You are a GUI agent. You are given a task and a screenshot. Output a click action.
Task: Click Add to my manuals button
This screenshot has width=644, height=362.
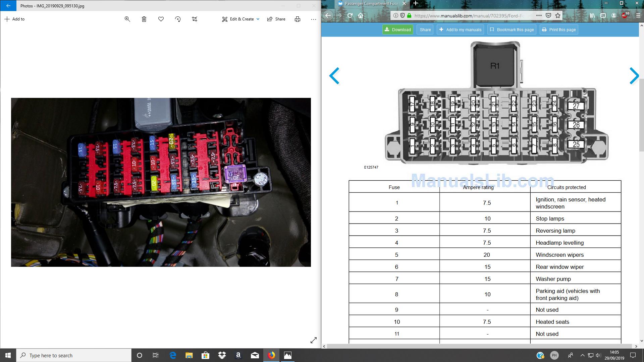click(x=460, y=29)
